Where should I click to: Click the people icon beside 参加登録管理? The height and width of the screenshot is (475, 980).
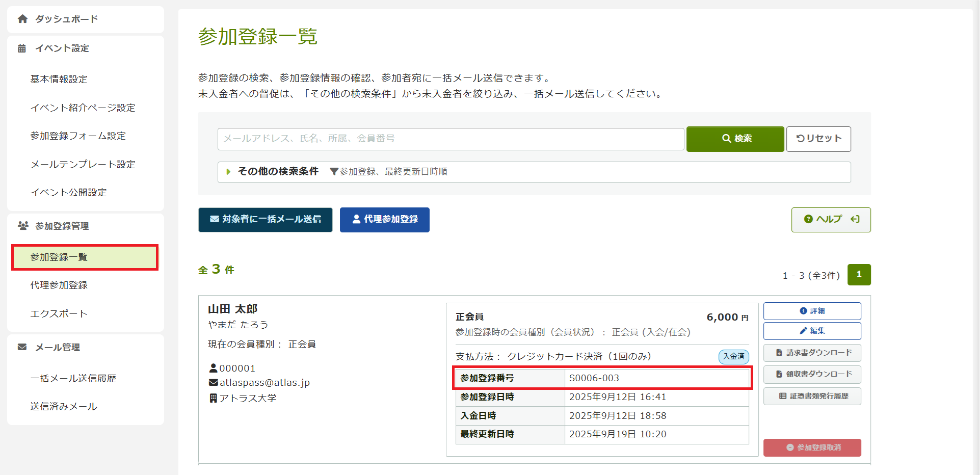(x=23, y=226)
